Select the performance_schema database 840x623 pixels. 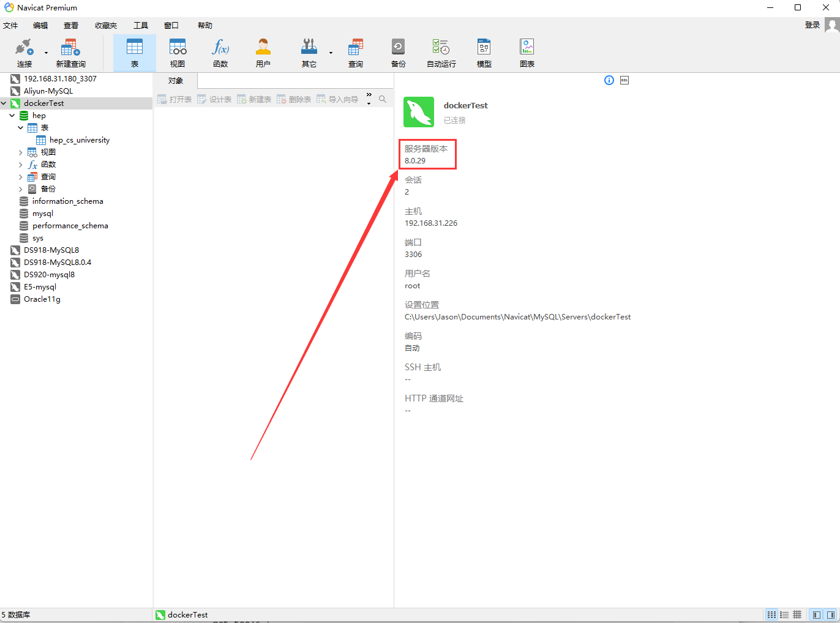70,226
